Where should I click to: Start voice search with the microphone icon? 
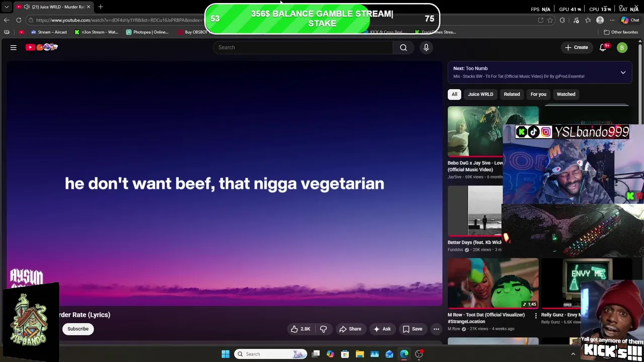tap(426, 47)
